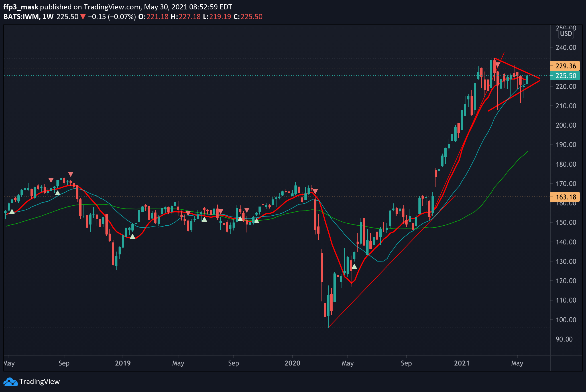Click the O:221.18 open value
The image size is (586, 392).
[x=153, y=17]
